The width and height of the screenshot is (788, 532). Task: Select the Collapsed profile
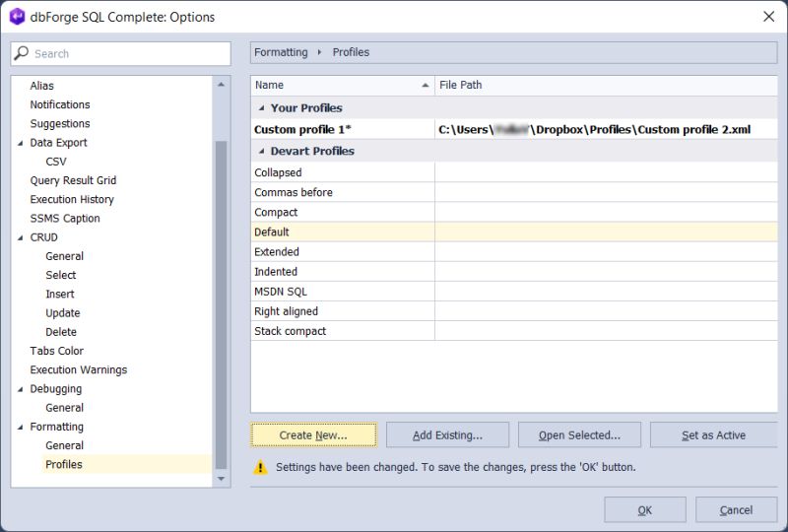[x=513, y=172]
